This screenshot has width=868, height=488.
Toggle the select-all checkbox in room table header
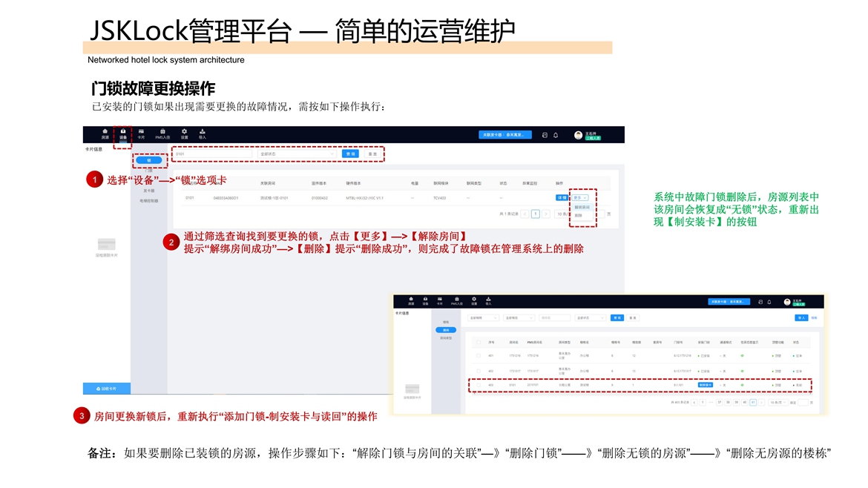[479, 343]
